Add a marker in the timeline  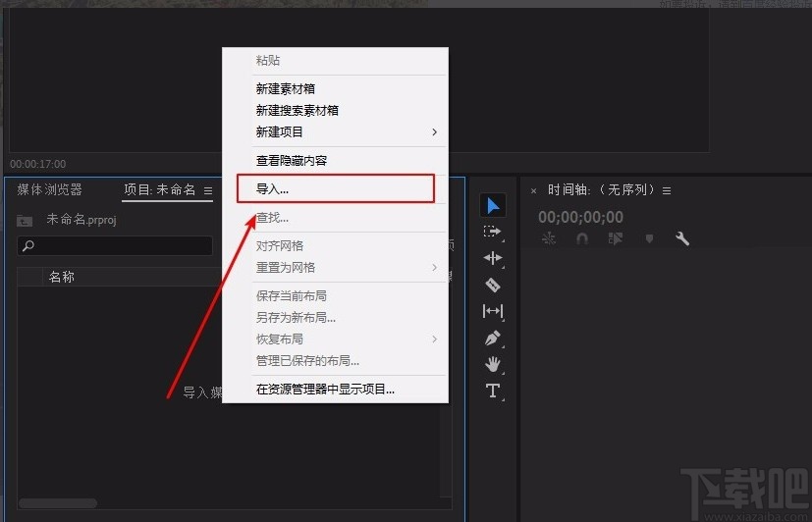(x=649, y=238)
